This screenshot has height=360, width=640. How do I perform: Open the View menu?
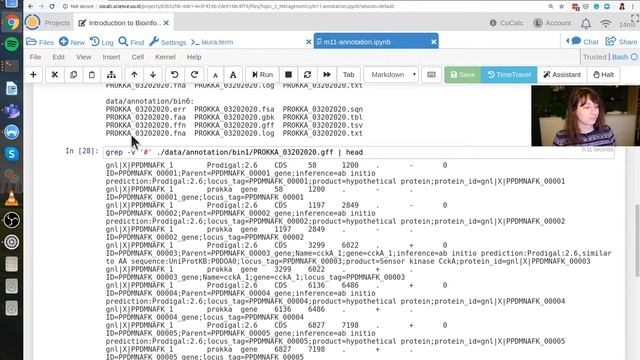(83, 57)
